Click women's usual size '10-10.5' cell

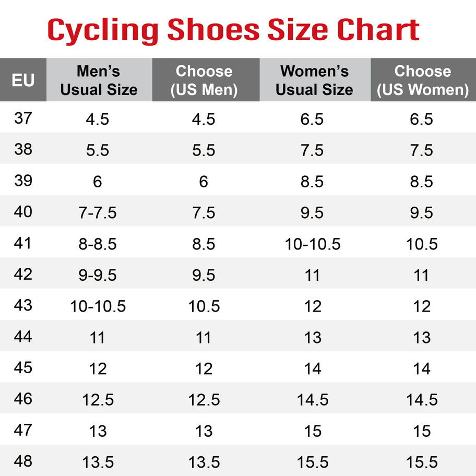[x=313, y=244]
